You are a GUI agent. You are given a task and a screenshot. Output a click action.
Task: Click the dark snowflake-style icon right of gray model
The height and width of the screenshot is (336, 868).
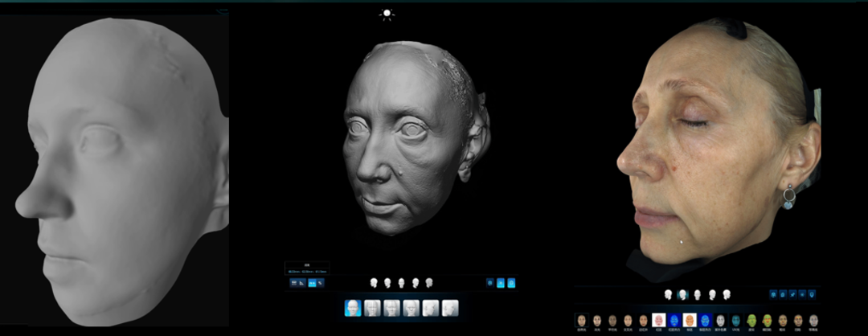(489, 283)
